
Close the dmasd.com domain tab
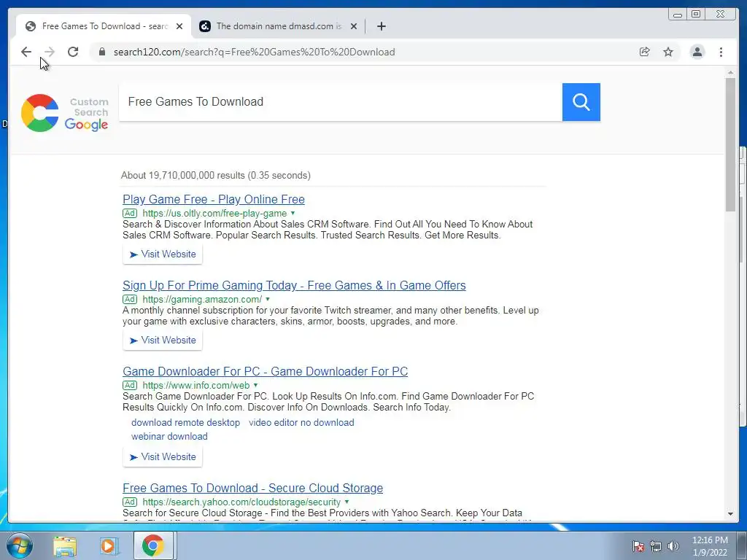[354, 26]
